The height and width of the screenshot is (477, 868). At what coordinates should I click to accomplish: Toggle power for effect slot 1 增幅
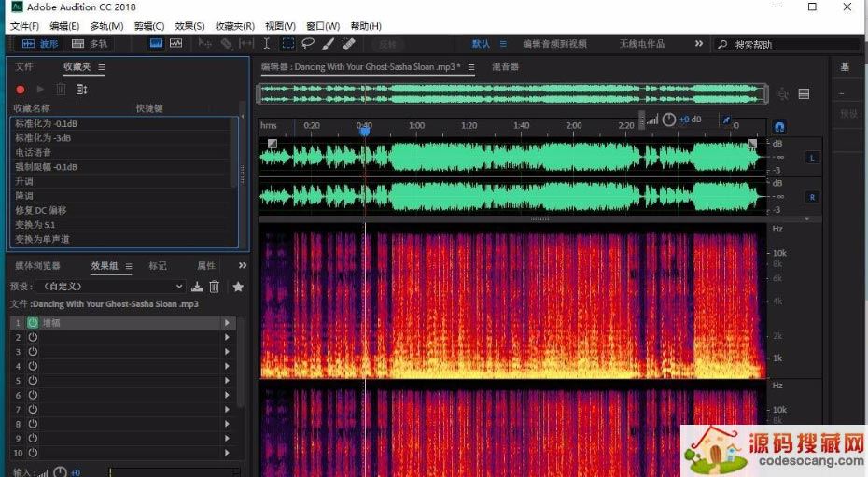tap(33, 323)
